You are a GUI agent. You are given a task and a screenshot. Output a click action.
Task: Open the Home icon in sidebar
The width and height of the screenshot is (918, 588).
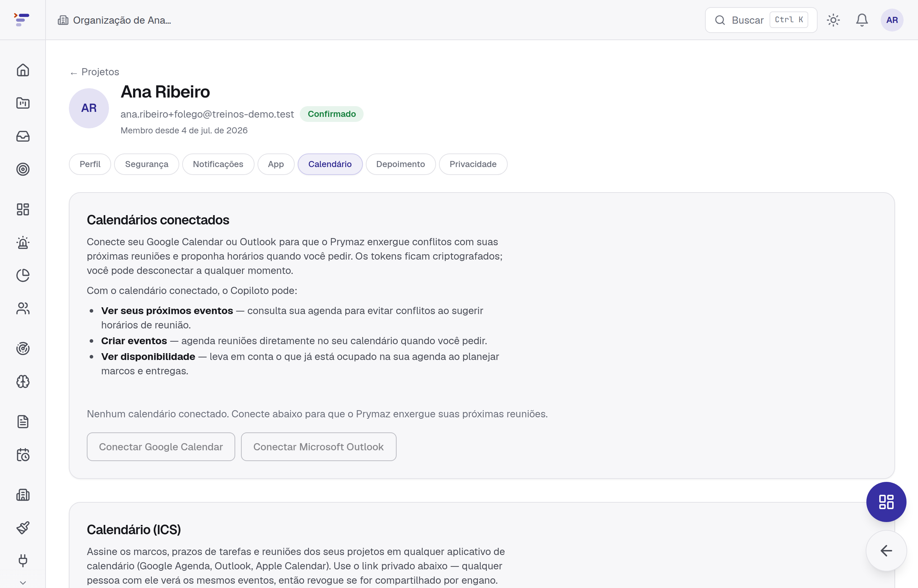coord(23,70)
